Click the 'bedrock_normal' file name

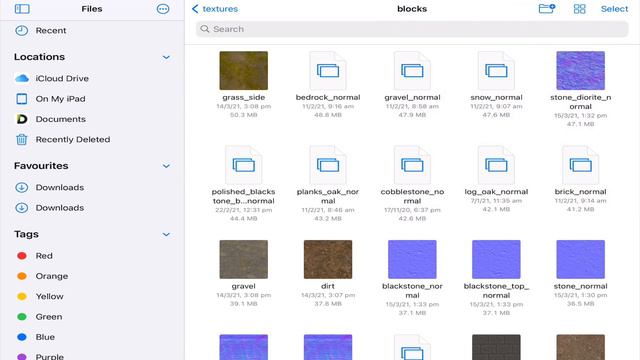coord(328,97)
